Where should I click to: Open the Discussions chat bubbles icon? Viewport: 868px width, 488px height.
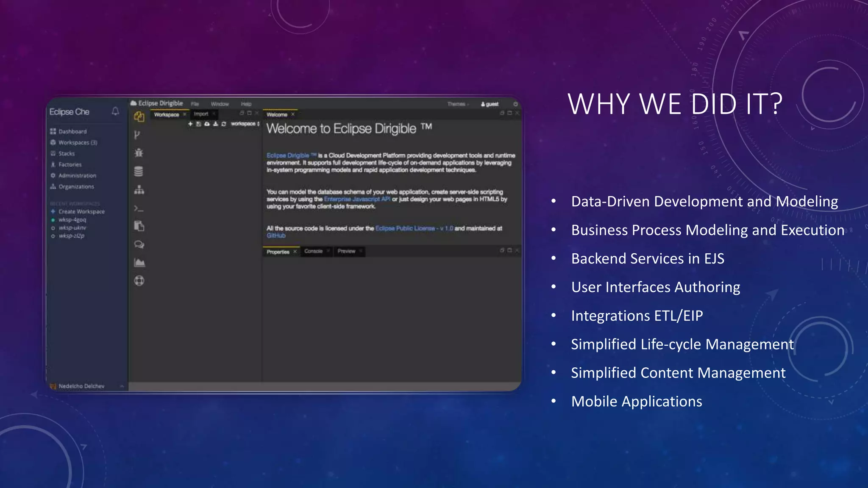pos(139,244)
